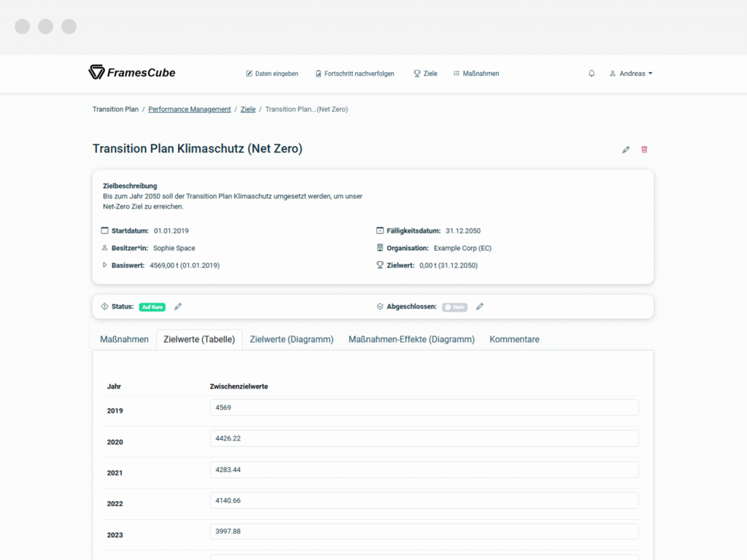Click the 2020 target value field
The height and width of the screenshot is (560, 747).
424,438
